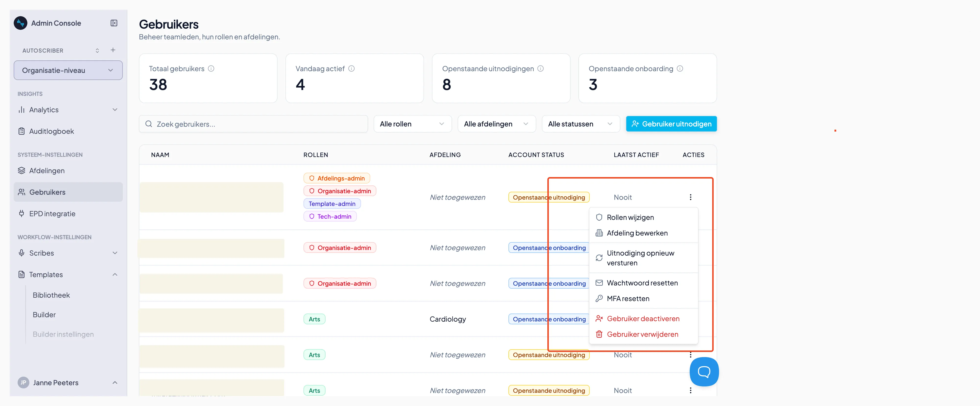
Task: Click the Cardiology department cell
Action: (x=448, y=319)
